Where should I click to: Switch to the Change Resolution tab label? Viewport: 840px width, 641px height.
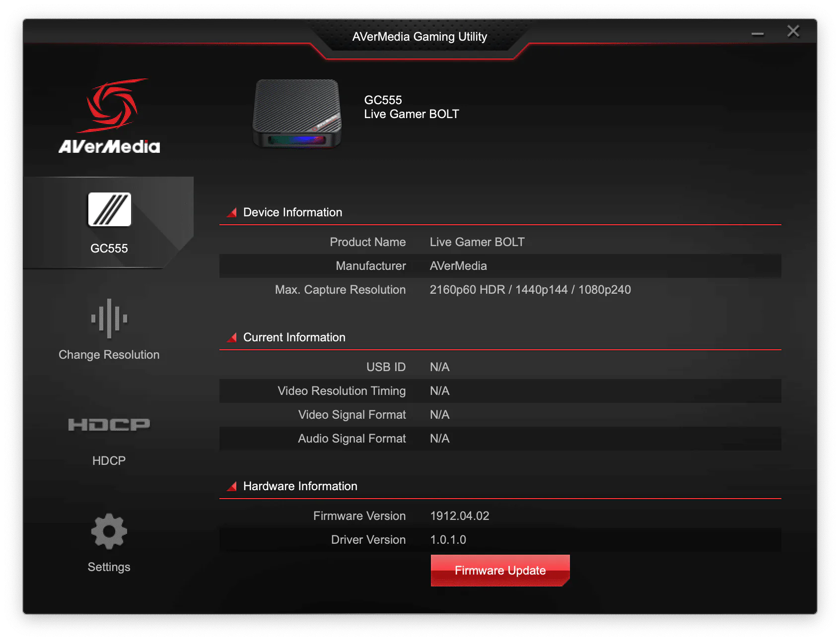[x=109, y=355]
